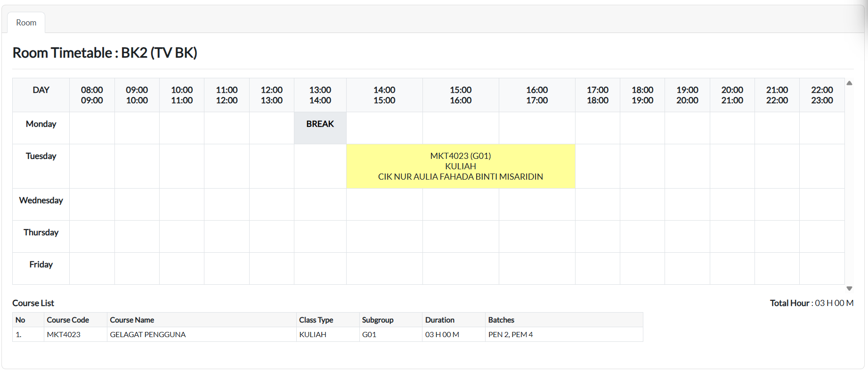868x372 pixels.
Task: Click the 22:00 23:00 time slot header
Action: click(821, 95)
